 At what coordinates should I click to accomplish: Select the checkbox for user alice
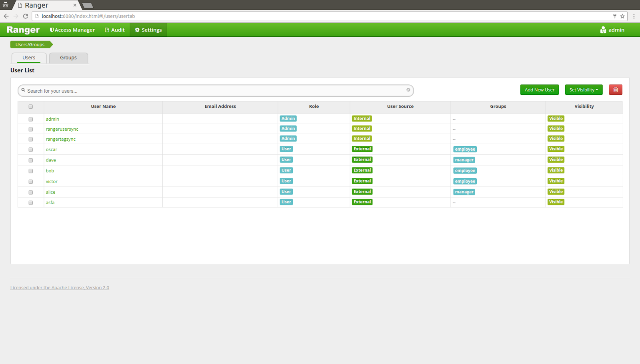click(30, 192)
